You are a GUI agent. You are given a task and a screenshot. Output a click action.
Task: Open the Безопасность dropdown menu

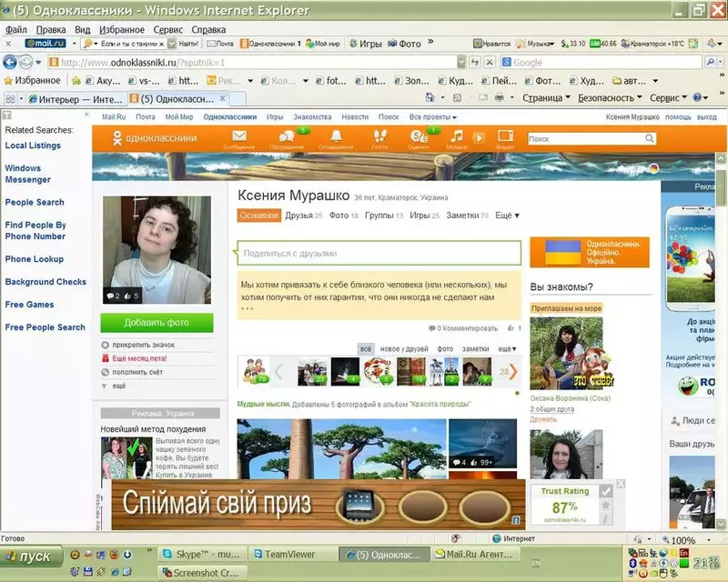[610, 98]
